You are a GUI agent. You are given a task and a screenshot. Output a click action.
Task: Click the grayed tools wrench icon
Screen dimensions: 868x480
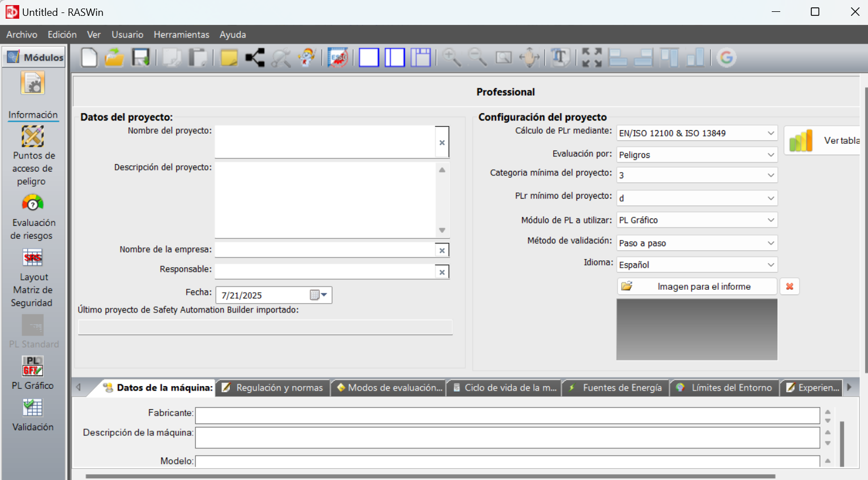[281, 58]
